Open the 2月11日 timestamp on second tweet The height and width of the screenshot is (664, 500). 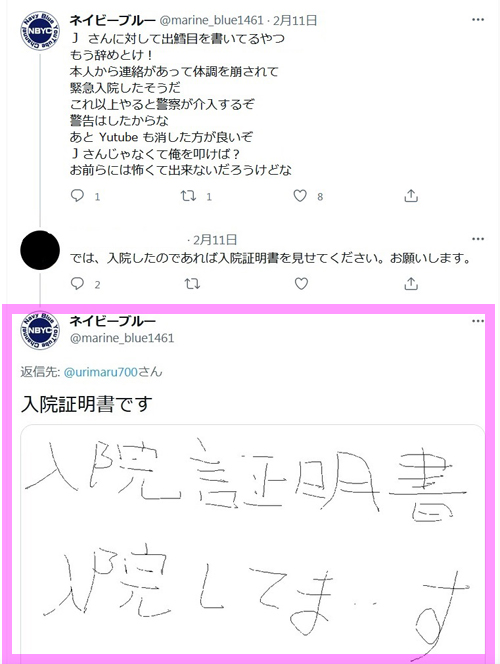coord(215,240)
